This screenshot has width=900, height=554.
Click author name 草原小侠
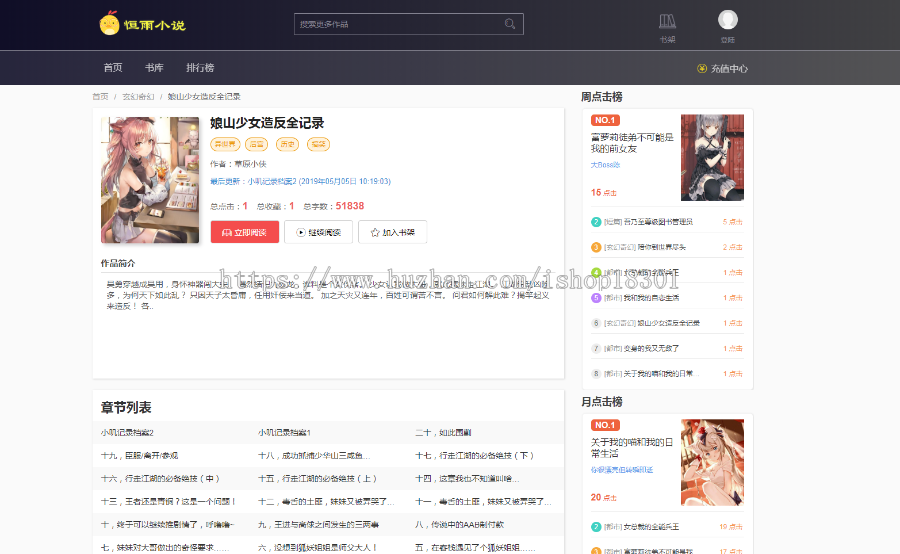click(x=250, y=164)
